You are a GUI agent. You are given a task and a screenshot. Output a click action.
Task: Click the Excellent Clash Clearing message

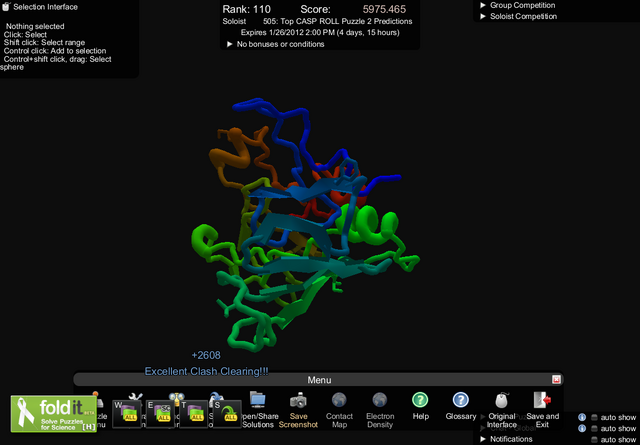click(207, 371)
